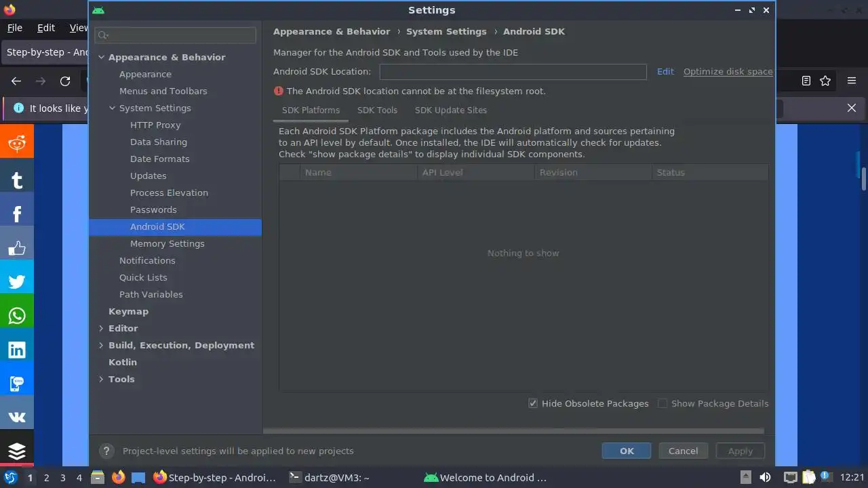This screenshot has width=868, height=488.
Task: Enable Show Package Details checkbox
Action: (663, 403)
